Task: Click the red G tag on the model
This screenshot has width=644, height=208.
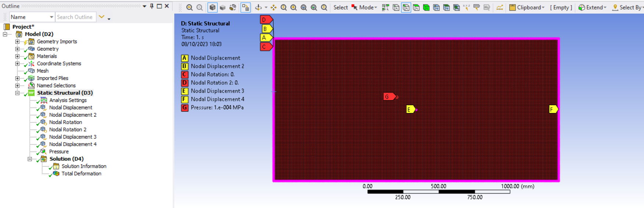Action: click(389, 96)
